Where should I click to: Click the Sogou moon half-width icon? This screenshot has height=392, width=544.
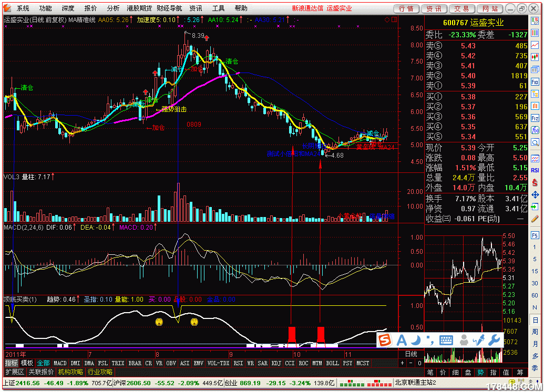(416, 340)
